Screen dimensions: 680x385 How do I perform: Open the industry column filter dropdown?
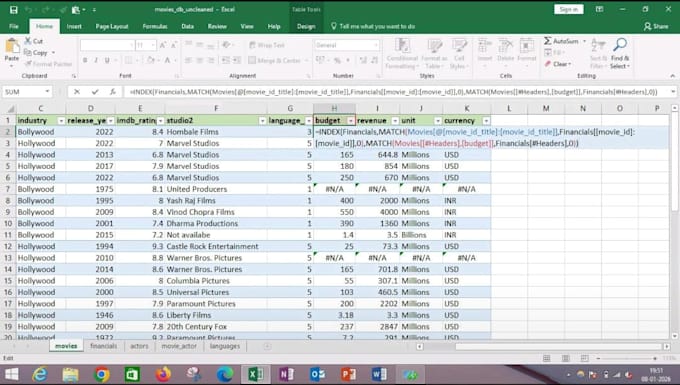pos(61,121)
